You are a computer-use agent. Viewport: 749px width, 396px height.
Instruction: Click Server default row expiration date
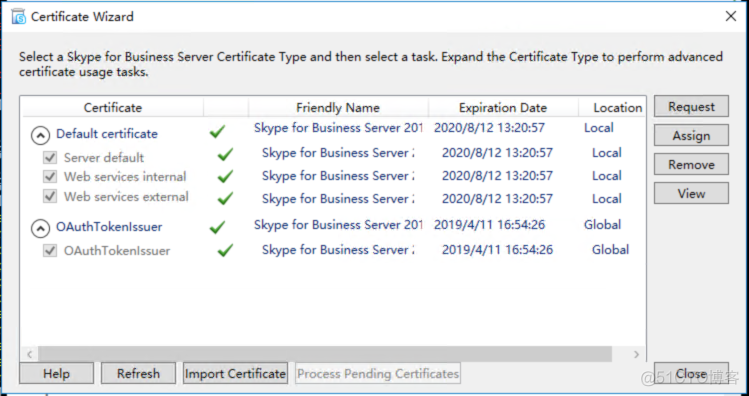(x=497, y=153)
